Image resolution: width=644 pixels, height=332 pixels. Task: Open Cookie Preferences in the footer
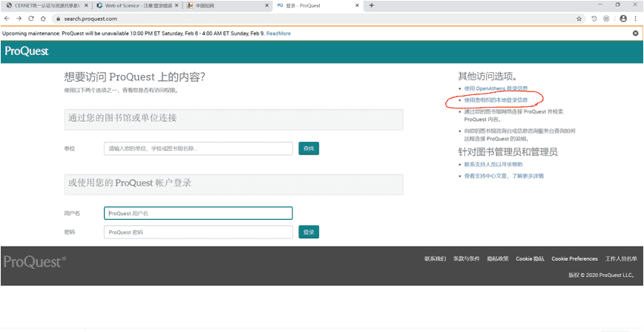pyautogui.click(x=574, y=258)
